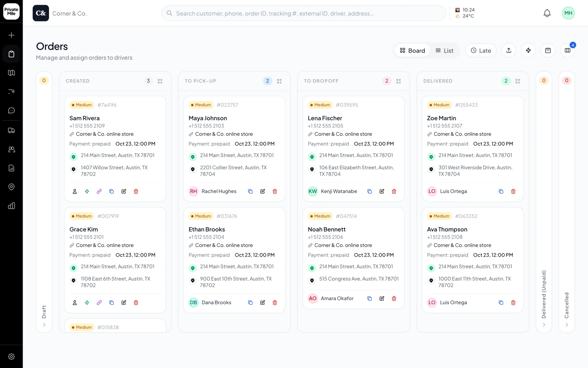Click Medium priority badge on order #015838

pyautogui.click(x=82, y=327)
